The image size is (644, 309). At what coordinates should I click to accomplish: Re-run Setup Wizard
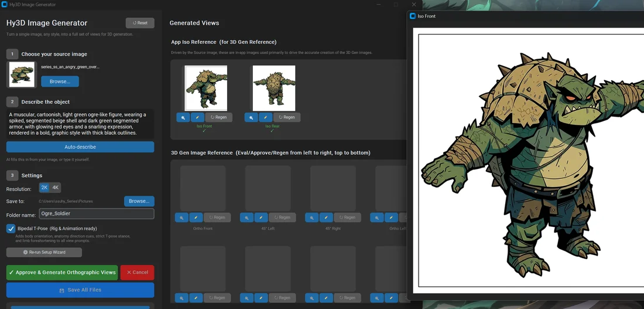(44, 252)
